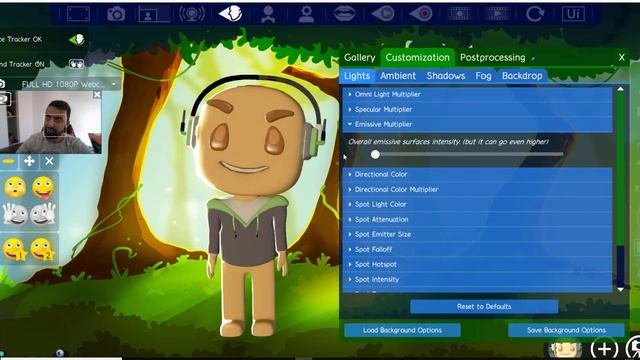The image size is (640, 360).
Task: Click the circled plus icon at bottom right
Action: (604, 349)
